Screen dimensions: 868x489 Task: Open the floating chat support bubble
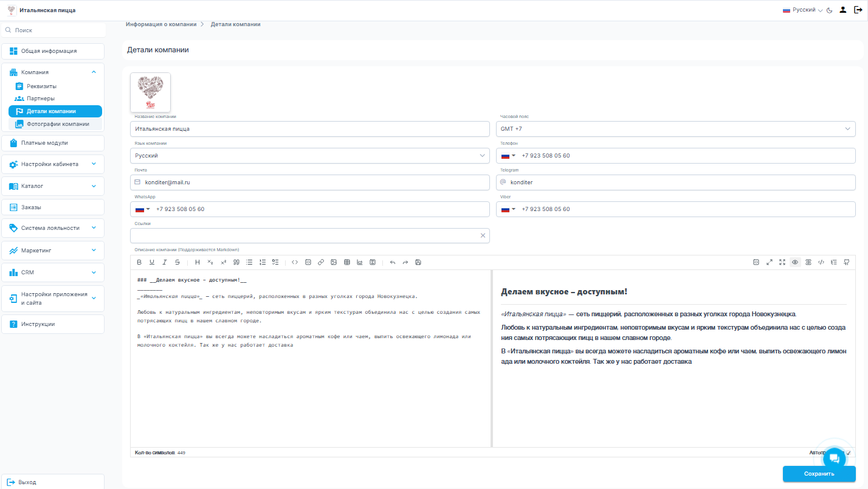[834, 458]
